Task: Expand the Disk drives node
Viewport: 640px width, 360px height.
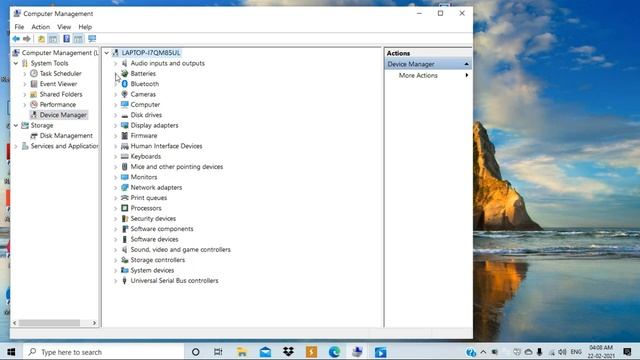Action: [x=115, y=115]
